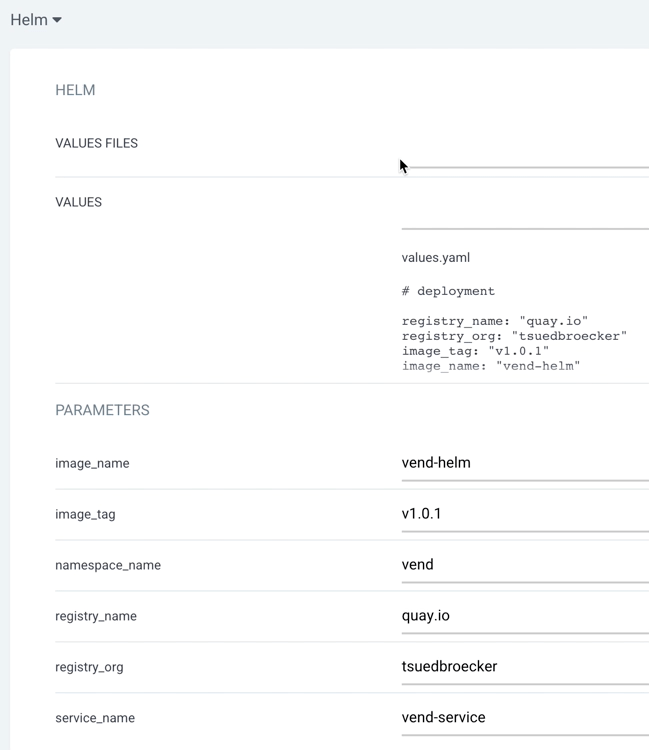Click the image_tag parameter label
Image resolution: width=649 pixels, height=750 pixels.
click(85, 515)
